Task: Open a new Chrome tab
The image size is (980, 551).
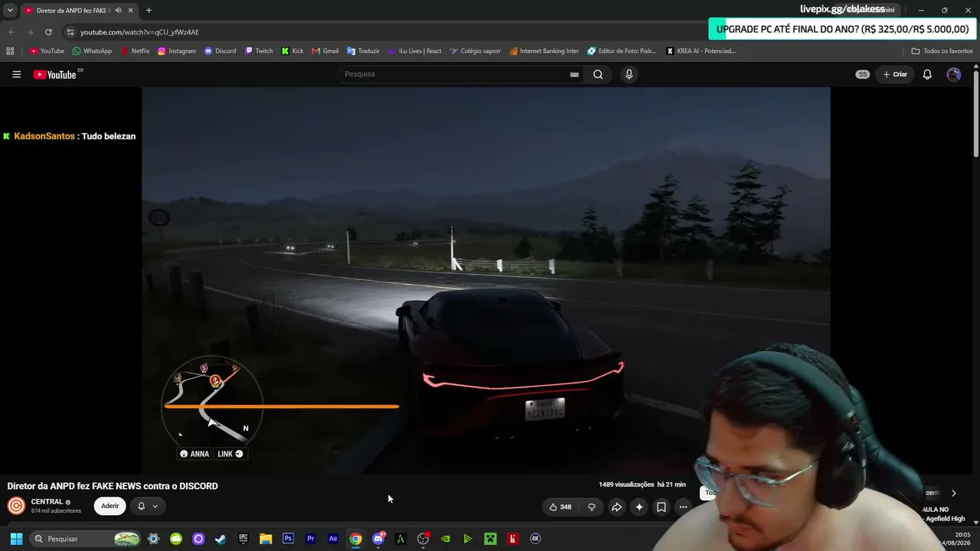Action: (x=149, y=11)
